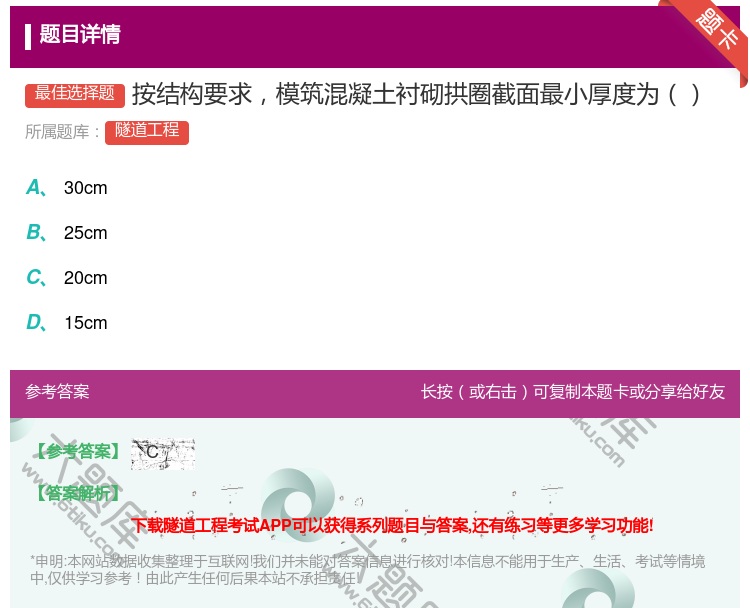
Task: Click the 申明 disclaimer text
Action: click(x=367, y=570)
